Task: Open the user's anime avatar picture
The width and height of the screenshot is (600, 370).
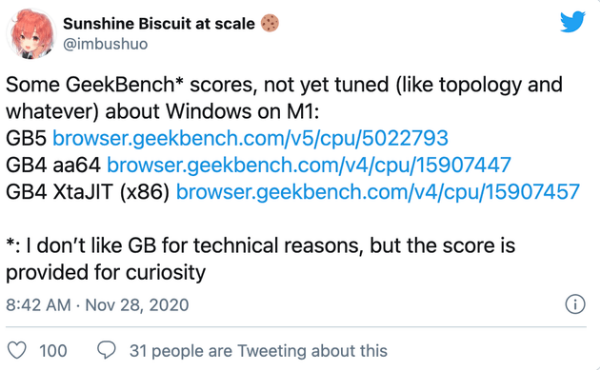Action: tap(31, 34)
